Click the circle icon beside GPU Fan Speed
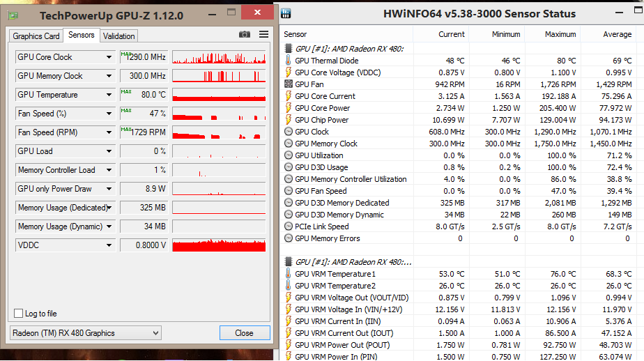The image size is (644, 361). tap(289, 191)
